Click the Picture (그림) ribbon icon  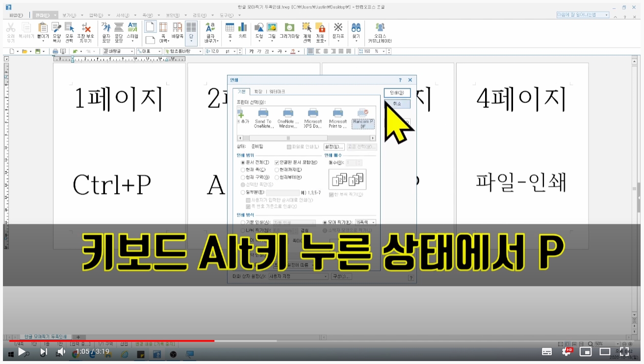272,30
